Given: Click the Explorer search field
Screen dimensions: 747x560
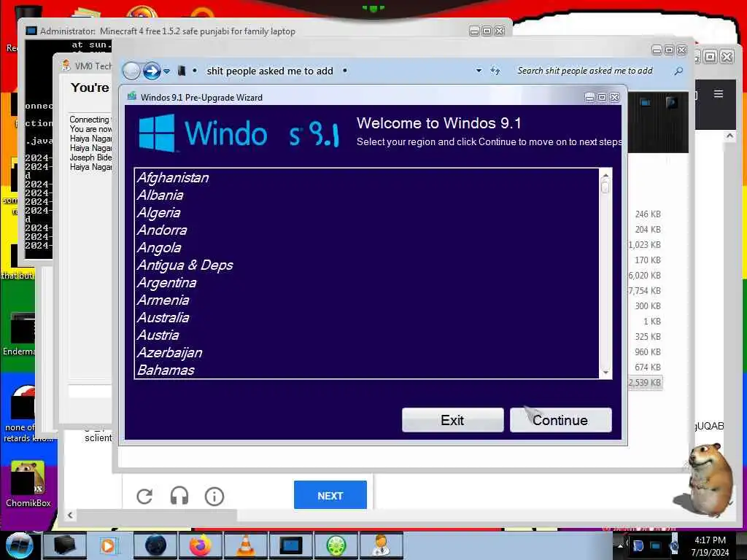Looking at the screenshot, I should 592,71.
